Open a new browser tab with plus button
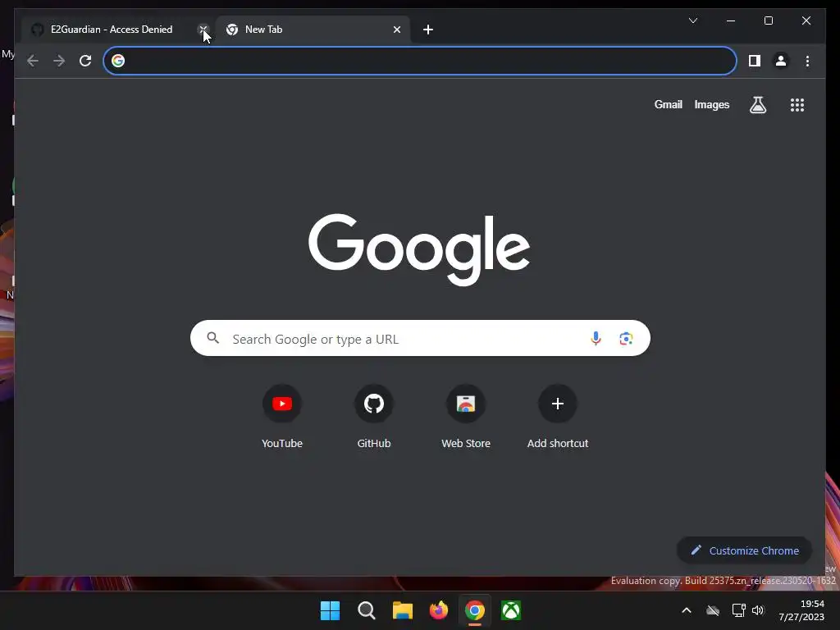This screenshot has height=630, width=840. pyautogui.click(x=428, y=30)
